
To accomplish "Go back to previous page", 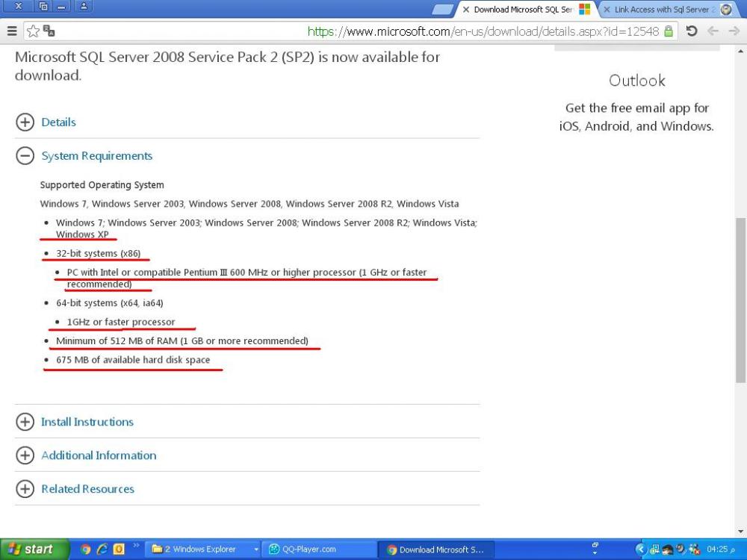I will pos(713,31).
